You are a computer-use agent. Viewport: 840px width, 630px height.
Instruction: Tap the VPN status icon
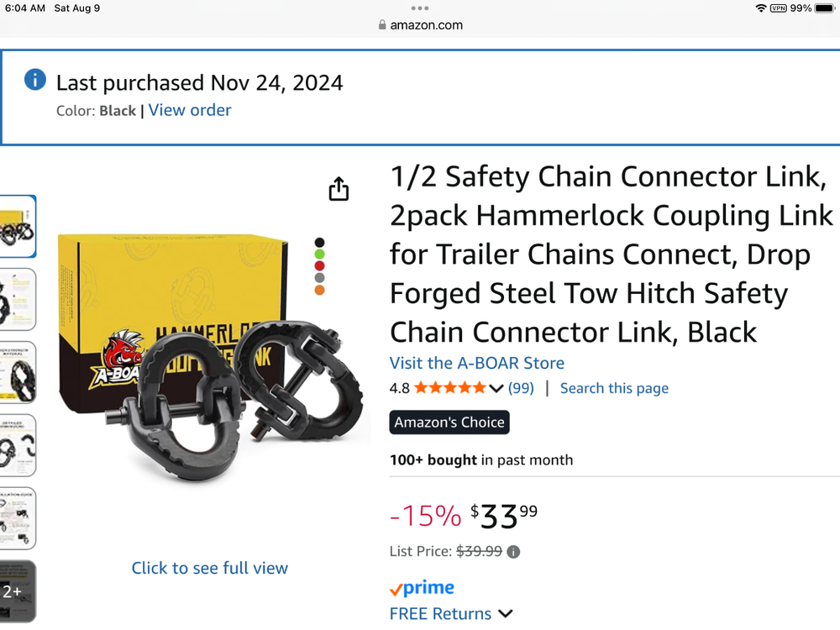[x=779, y=8]
